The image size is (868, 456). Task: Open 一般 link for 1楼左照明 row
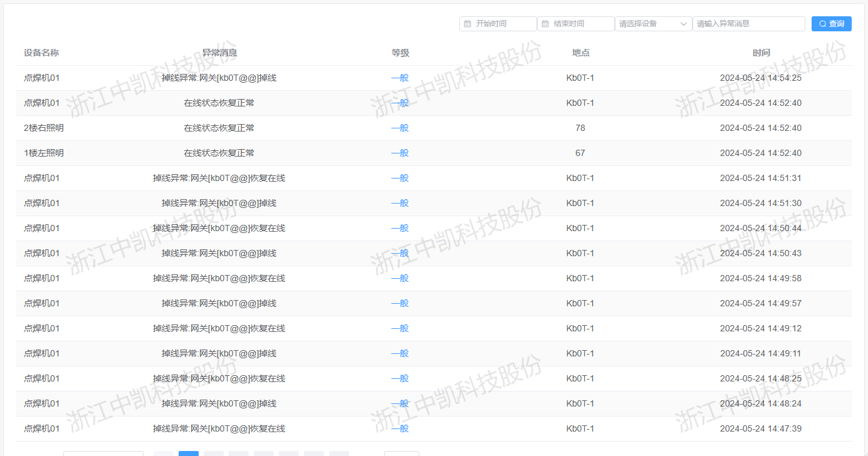click(400, 153)
